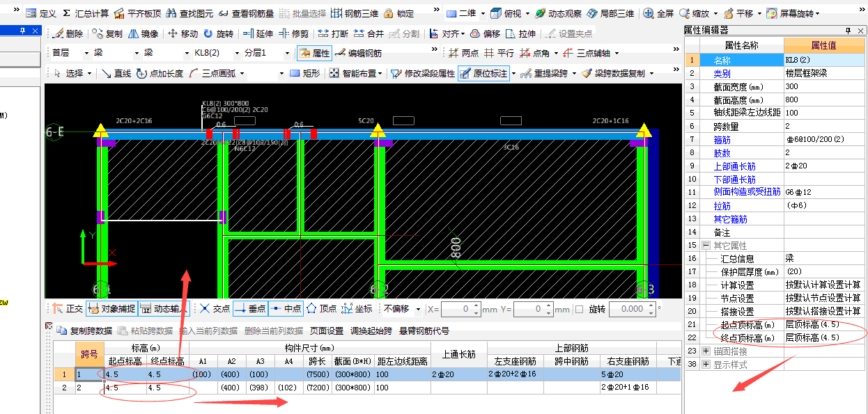Click 全屏 zoom-to-full-extent tool
868x414 pixels.
point(658,13)
